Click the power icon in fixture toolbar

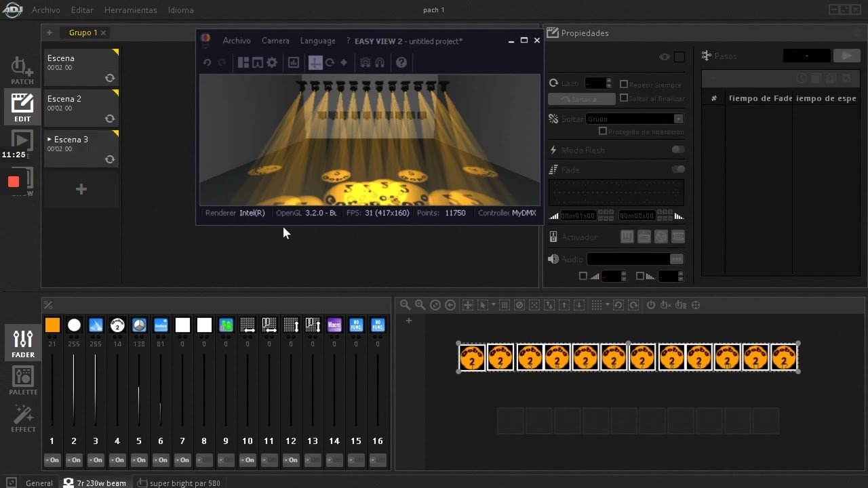coord(651,305)
